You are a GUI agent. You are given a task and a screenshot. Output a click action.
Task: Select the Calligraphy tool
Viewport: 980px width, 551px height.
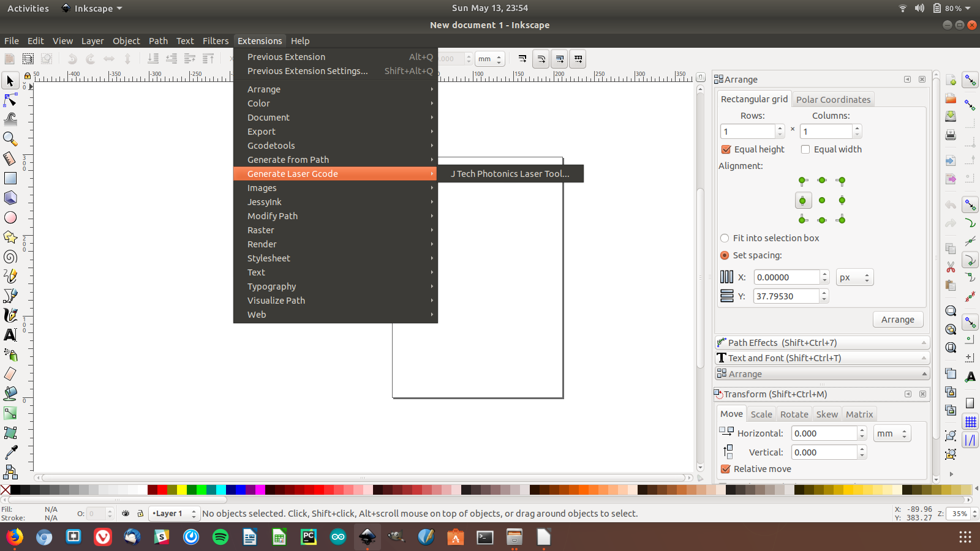(10, 315)
